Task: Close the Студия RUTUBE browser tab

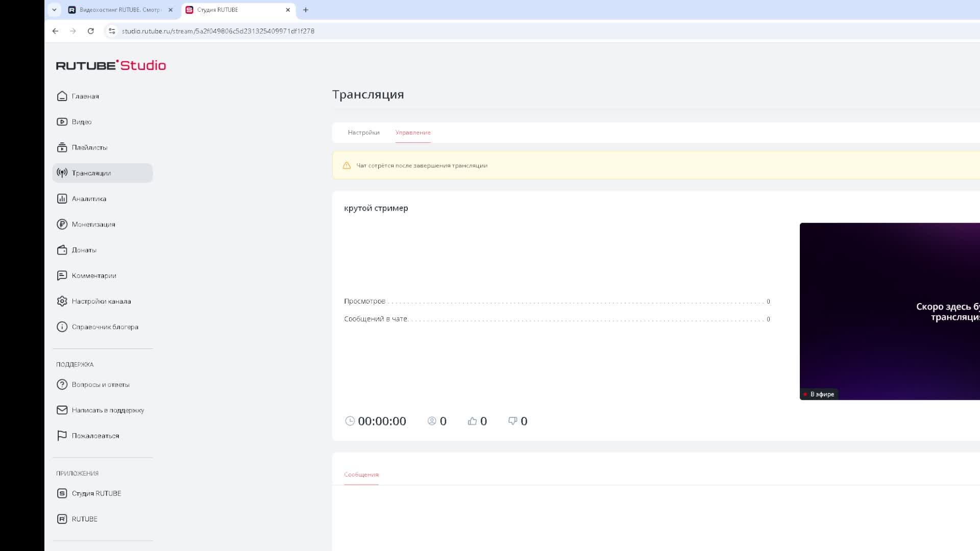Action: pyautogui.click(x=288, y=10)
